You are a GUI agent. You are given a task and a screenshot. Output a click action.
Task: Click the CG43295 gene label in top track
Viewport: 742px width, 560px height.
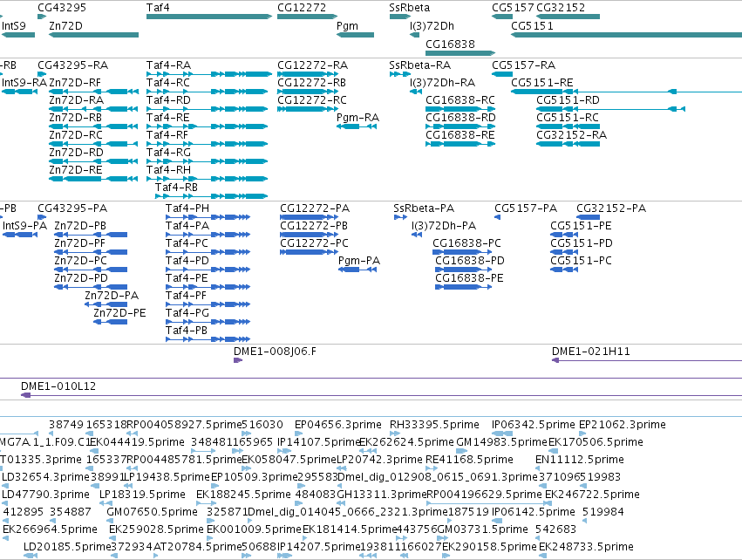[62, 8]
